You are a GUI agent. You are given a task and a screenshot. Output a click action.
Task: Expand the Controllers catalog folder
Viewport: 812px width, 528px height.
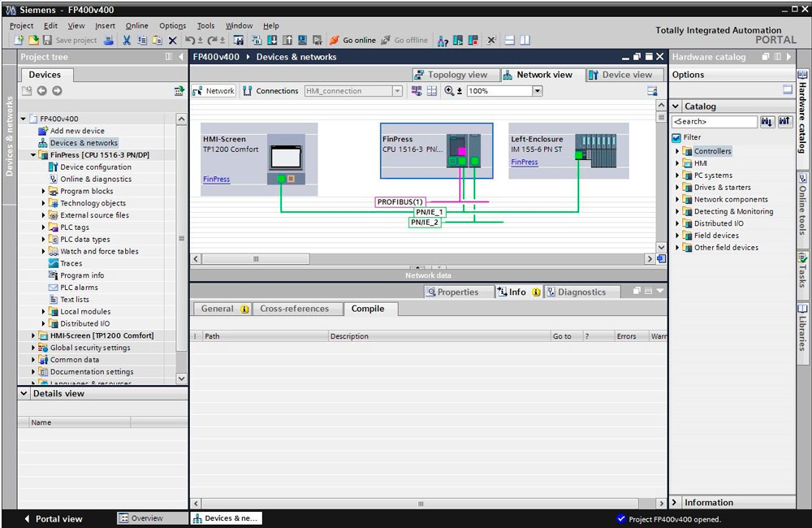(x=677, y=151)
